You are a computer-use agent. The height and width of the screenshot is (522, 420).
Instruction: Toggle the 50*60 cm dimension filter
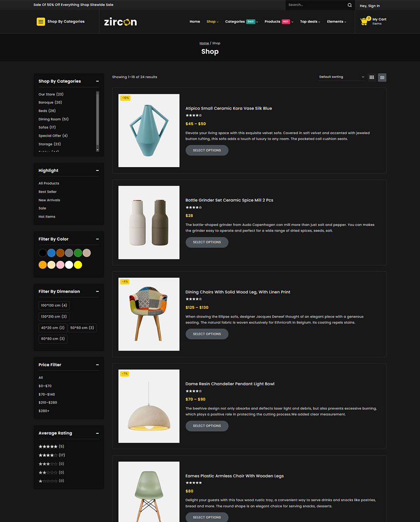(82, 328)
